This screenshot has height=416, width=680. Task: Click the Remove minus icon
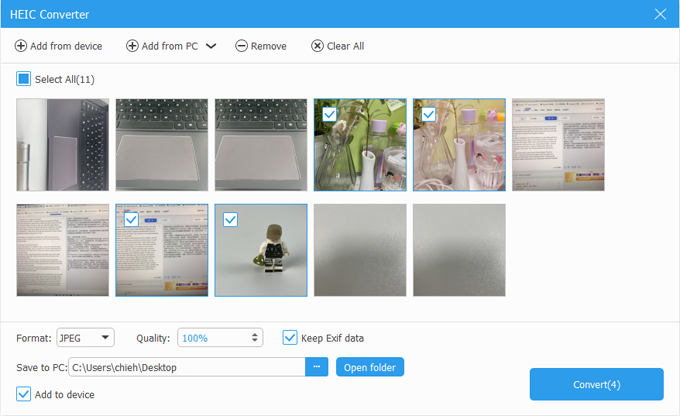click(241, 46)
